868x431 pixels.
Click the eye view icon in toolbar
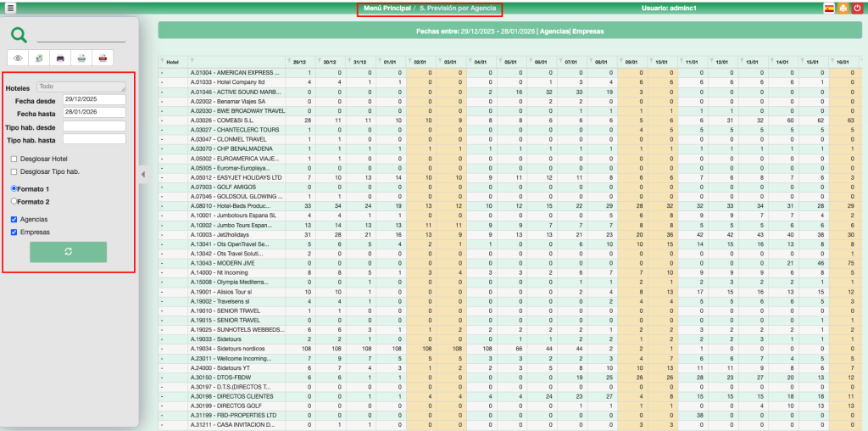click(x=18, y=58)
